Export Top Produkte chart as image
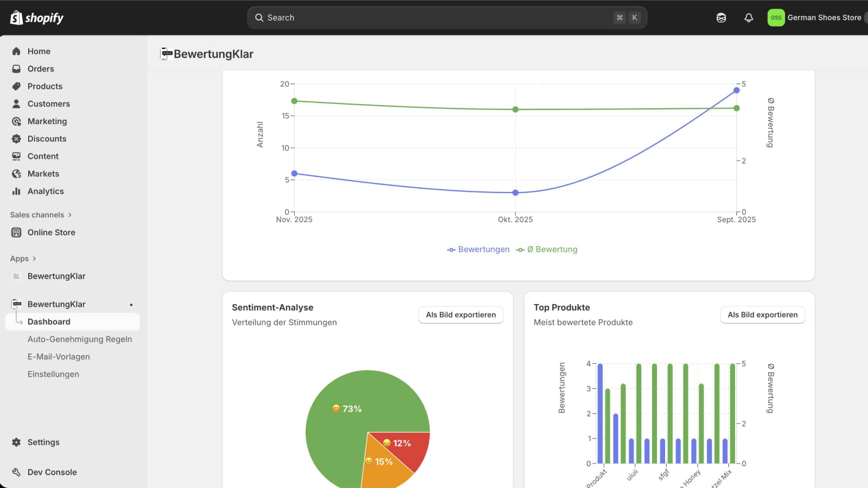Screen dimensions: 868x488 click(762, 315)
